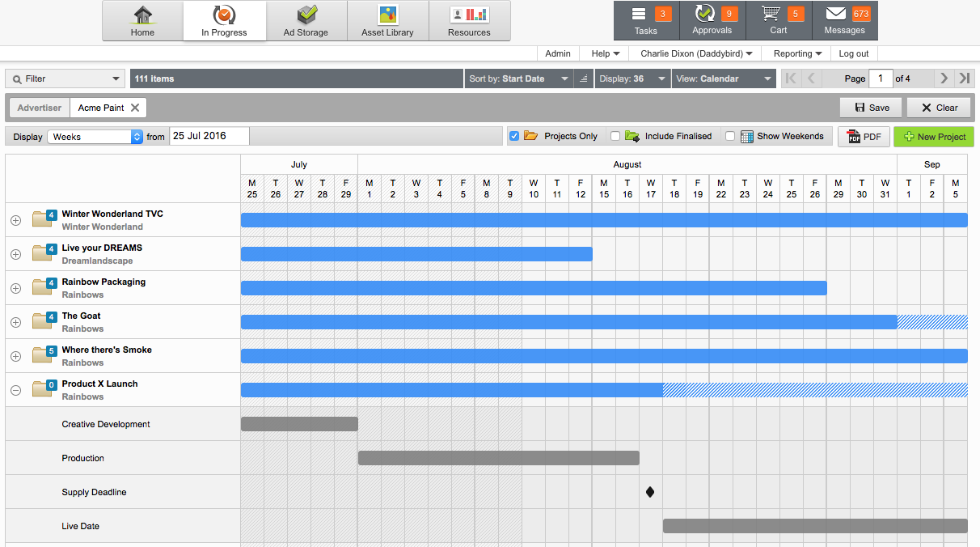Save the current view
Screen dimensions: 980x547
[870, 107]
